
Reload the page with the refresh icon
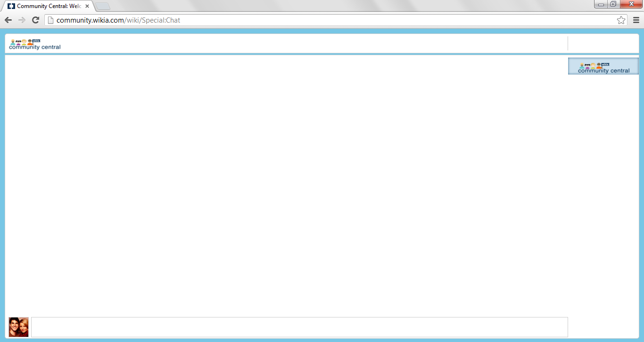35,20
